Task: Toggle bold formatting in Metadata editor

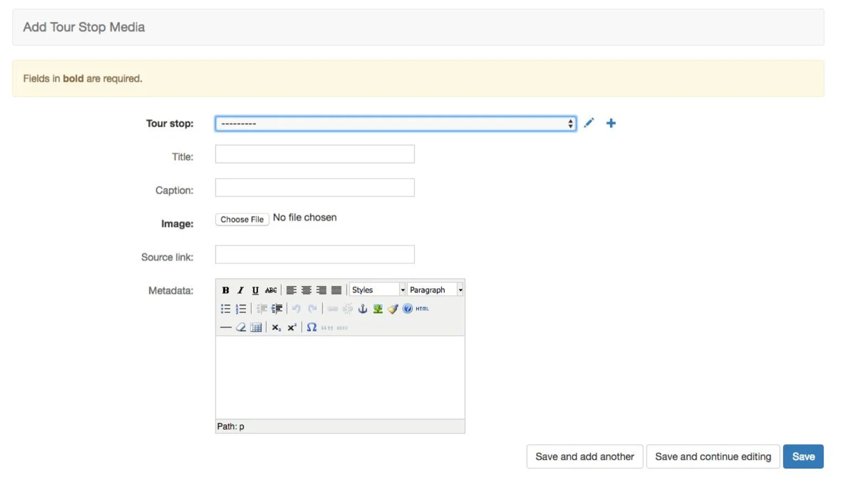Action: [226, 290]
